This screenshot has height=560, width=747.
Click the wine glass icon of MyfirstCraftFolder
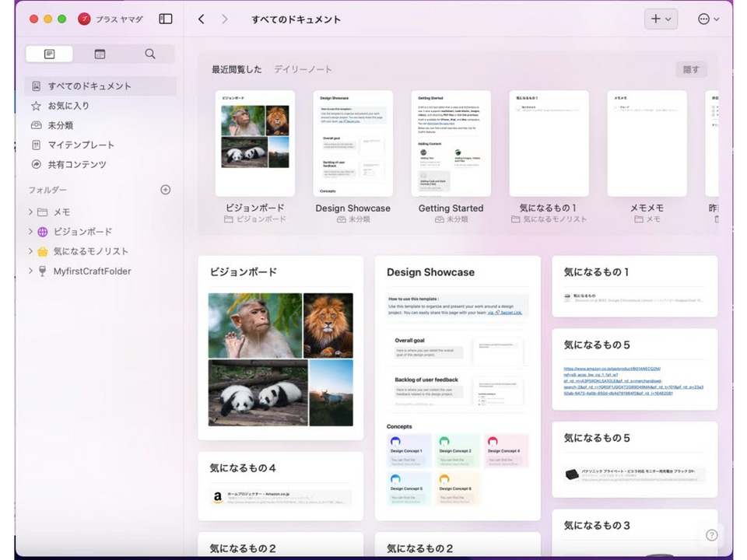(x=42, y=271)
